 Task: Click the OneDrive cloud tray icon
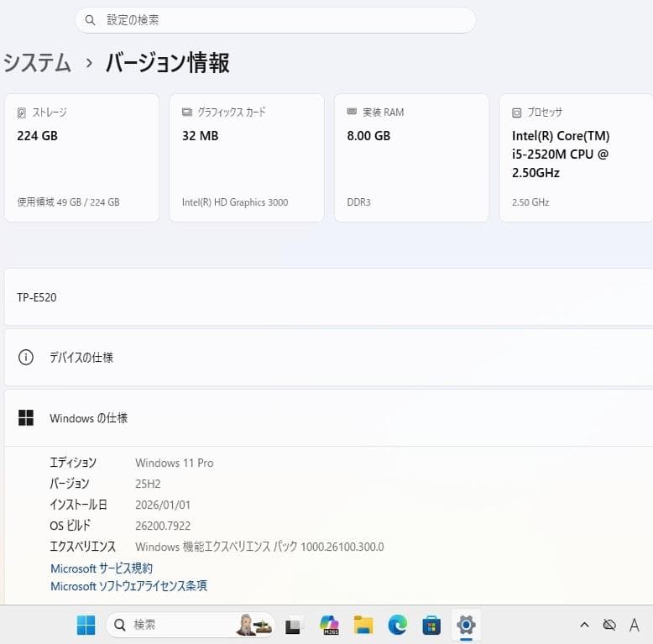click(609, 625)
